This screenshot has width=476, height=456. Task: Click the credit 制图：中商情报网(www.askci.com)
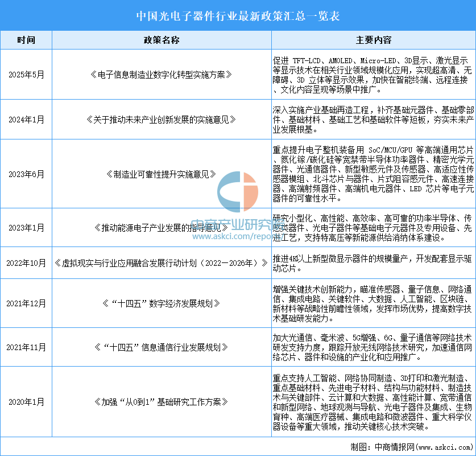pyautogui.click(x=412, y=447)
